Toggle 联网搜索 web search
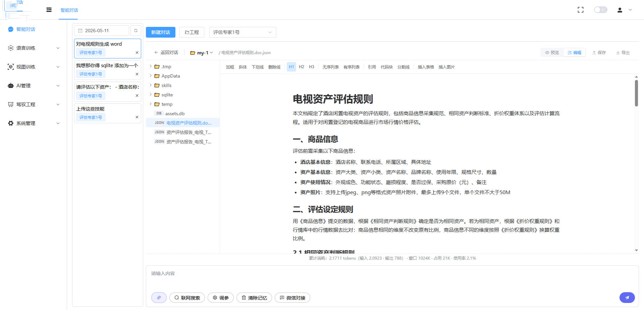The width and height of the screenshot is (644, 310). (x=187, y=298)
